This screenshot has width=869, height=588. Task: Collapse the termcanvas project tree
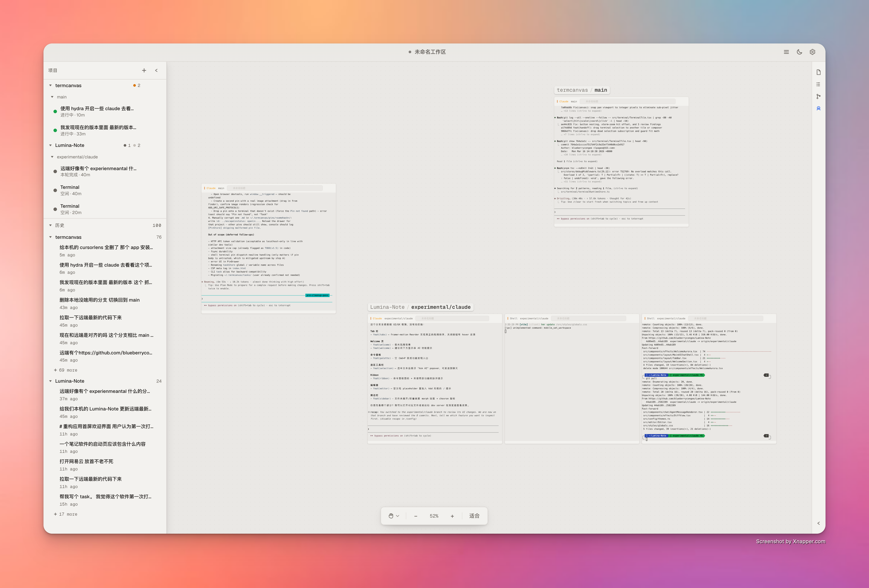(50, 85)
